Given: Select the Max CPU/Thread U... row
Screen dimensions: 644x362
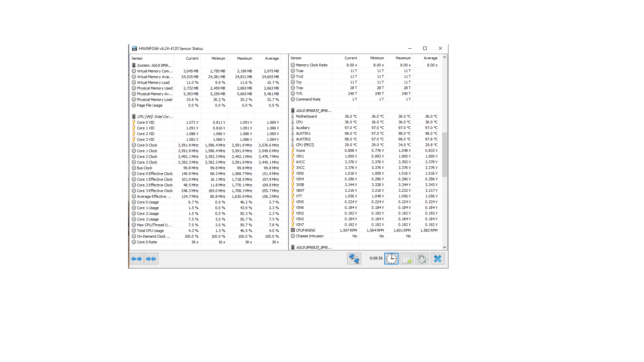Looking at the screenshot, I should [x=205, y=225].
